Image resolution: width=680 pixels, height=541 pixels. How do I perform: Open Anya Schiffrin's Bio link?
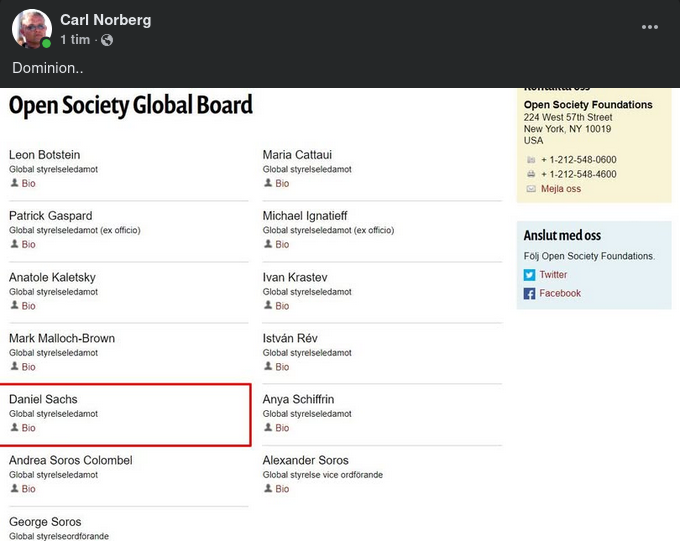pos(282,428)
